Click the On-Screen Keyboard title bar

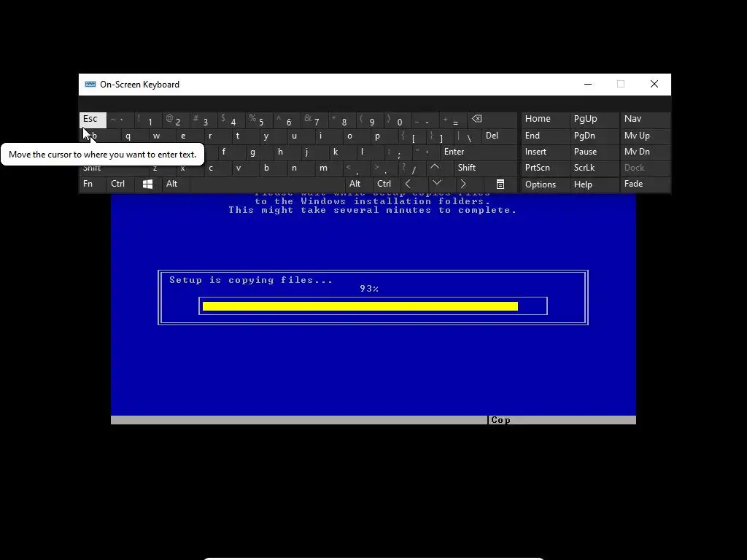374,85
